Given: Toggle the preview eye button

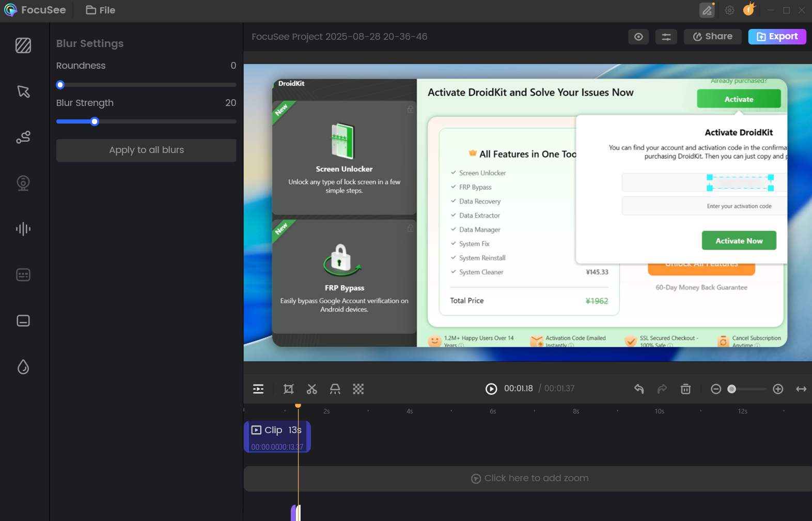Looking at the screenshot, I should (638, 37).
